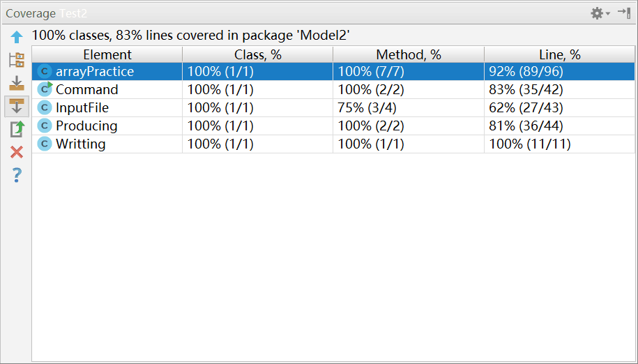This screenshot has height=364, width=638.
Task: Sort by Class, % column header
Action: pos(258,54)
